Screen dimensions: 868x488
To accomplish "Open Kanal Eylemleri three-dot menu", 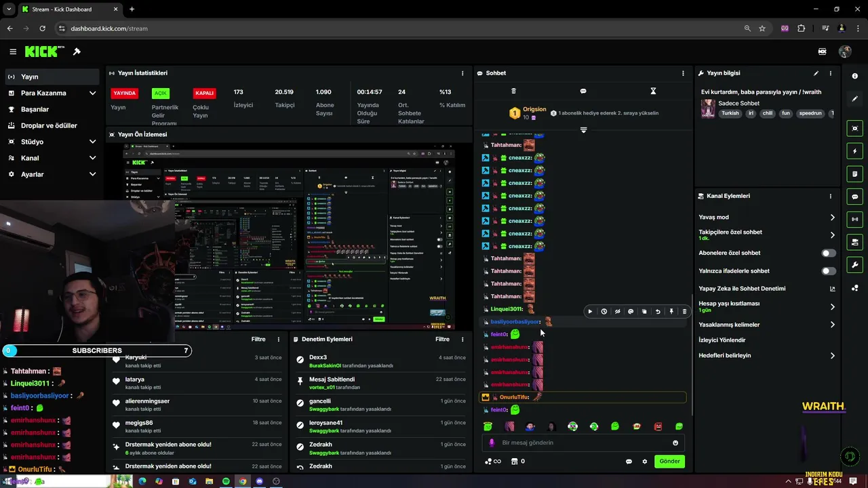I will (x=831, y=196).
